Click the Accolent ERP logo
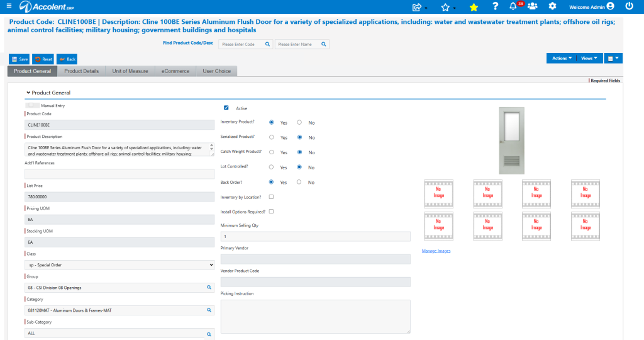Viewport: 644px width, 340px height. tap(47, 6)
